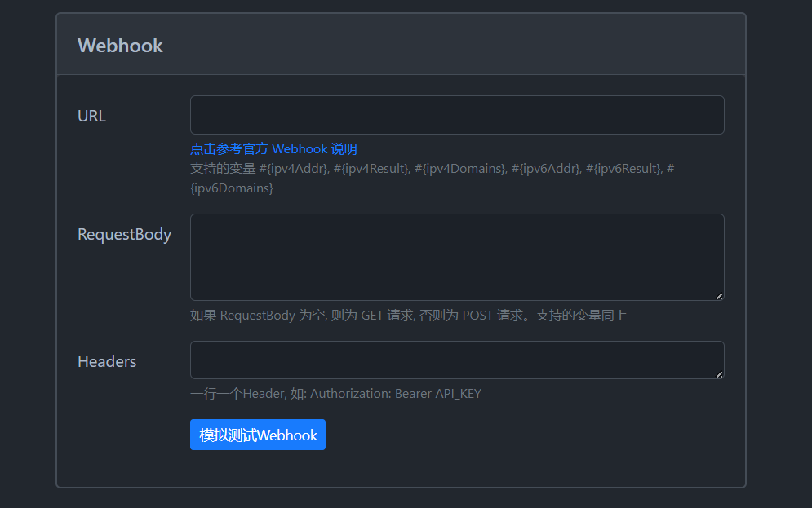Click the Headers textarea resize handle
Image resolution: width=812 pixels, height=508 pixels.
(719, 374)
